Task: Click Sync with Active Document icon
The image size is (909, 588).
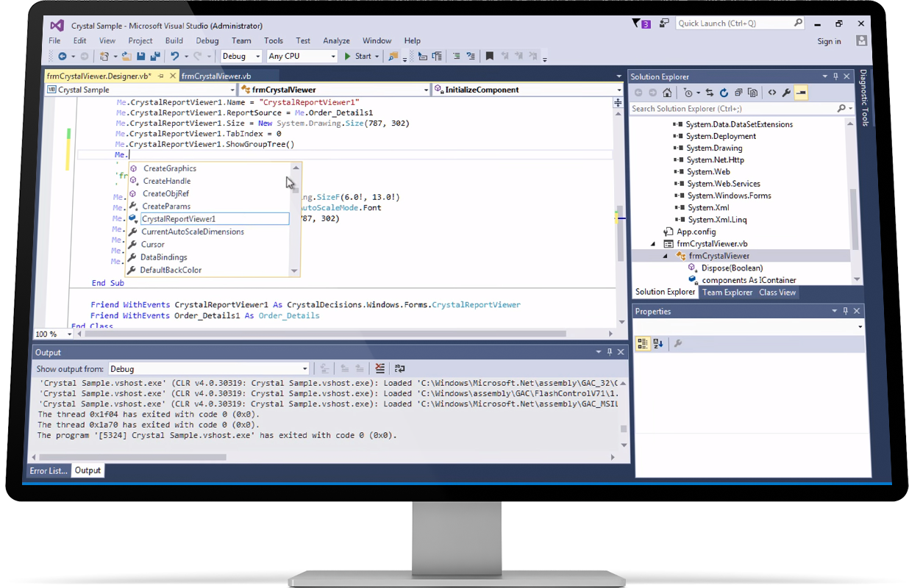Action: tap(710, 93)
